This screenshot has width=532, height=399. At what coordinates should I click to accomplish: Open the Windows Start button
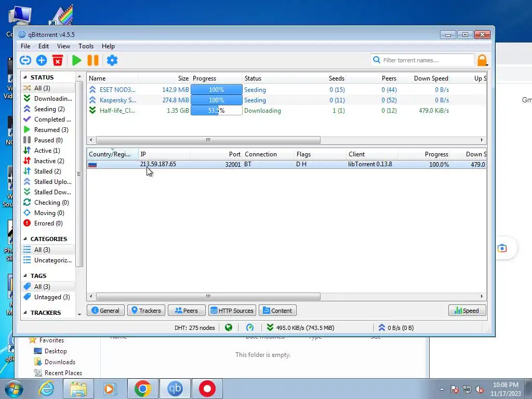13,389
